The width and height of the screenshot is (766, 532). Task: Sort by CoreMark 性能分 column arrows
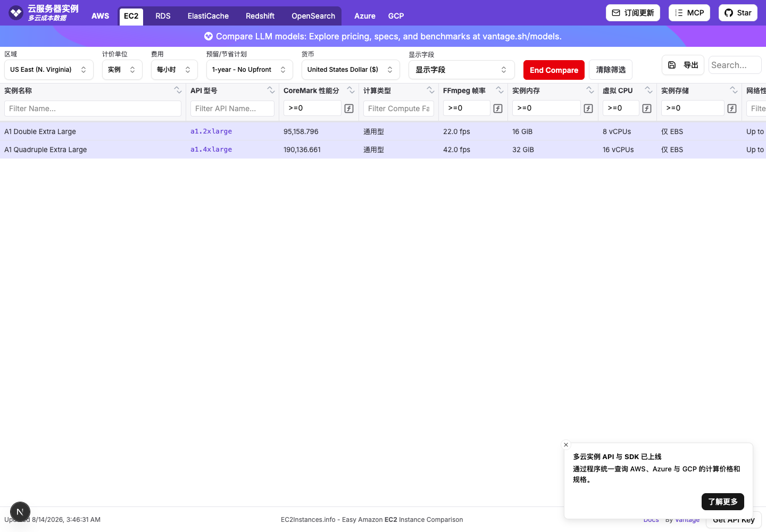point(351,90)
